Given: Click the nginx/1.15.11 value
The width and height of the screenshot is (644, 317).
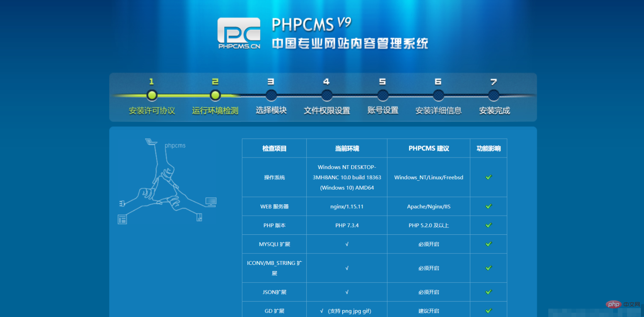Looking at the screenshot, I should click(347, 207).
